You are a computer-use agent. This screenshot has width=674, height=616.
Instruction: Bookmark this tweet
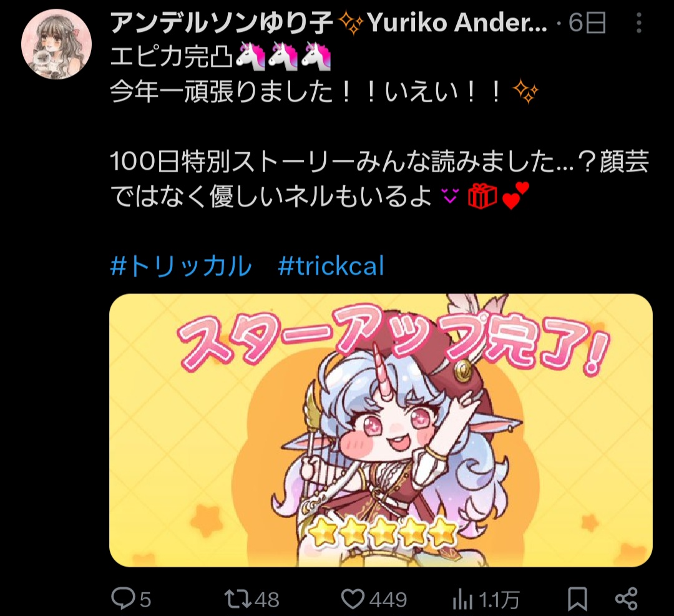click(577, 599)
